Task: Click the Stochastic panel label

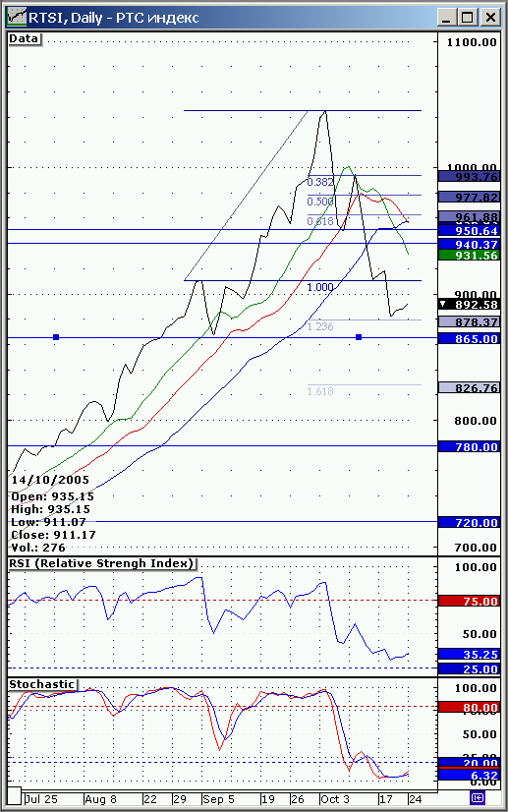Action: (x=42, y=684)
